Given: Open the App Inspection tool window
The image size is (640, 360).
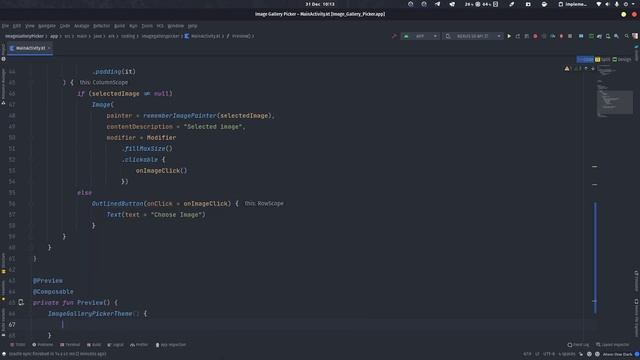Looking at the screenshot, I should (x=171, y=345).
